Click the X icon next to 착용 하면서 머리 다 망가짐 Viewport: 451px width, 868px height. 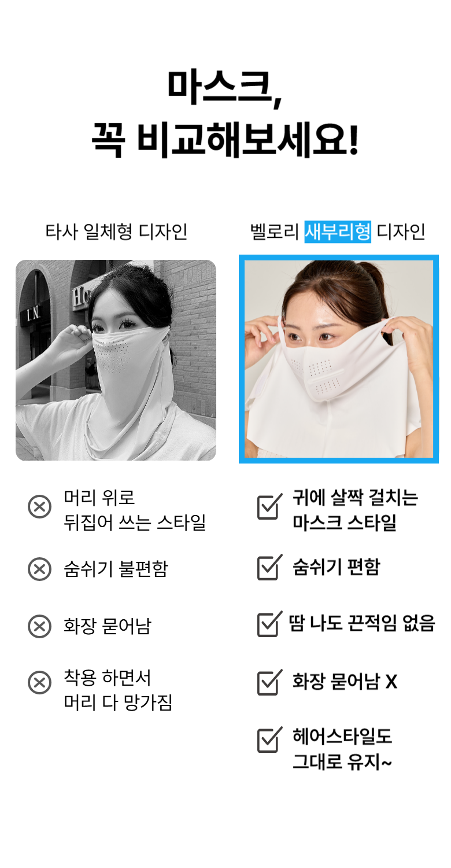pyautogui.click(x=39, y=683)
